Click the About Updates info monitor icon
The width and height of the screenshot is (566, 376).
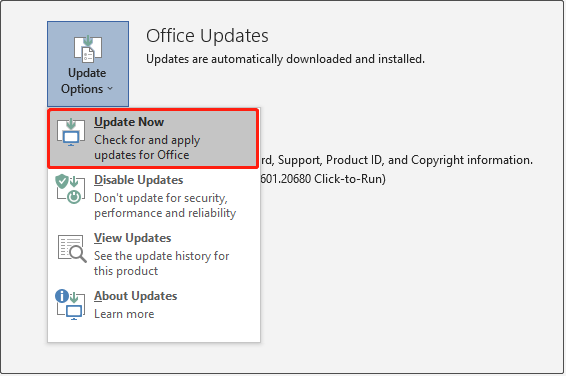(x=70, y=305)
